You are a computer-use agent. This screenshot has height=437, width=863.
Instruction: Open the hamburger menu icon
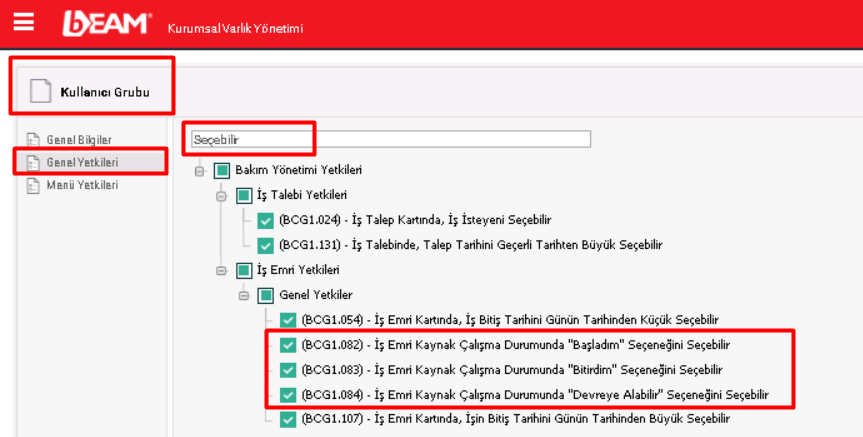[24, 22]
